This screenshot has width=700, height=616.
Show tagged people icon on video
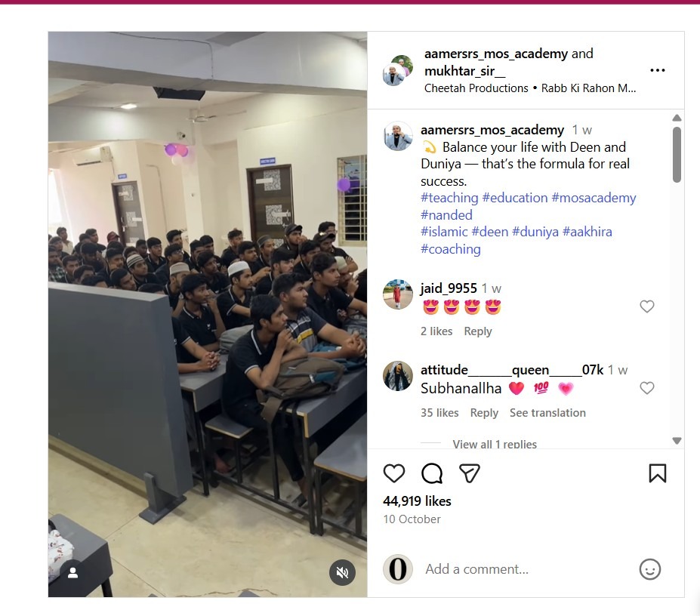(x=72, y=573)
